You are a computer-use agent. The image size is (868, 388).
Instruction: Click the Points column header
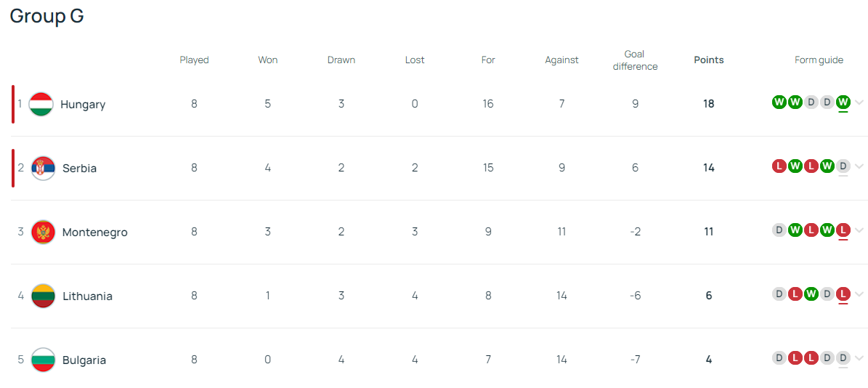pyautogui.click(x=708, y=60)
